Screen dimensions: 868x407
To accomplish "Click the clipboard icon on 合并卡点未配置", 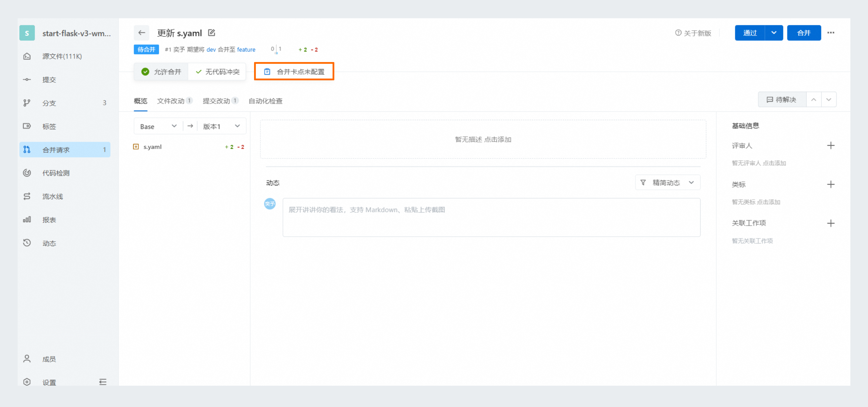I will coord(267,71).
